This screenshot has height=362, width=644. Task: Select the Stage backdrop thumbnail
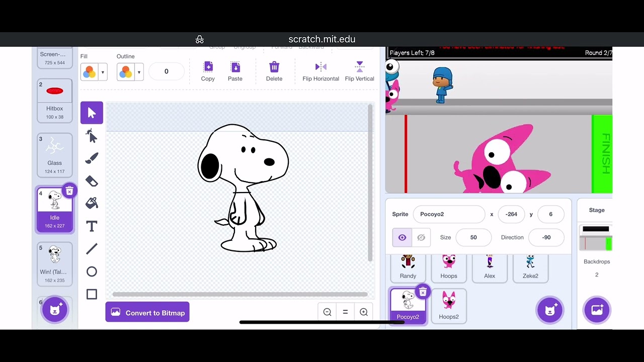click(597, 238)
